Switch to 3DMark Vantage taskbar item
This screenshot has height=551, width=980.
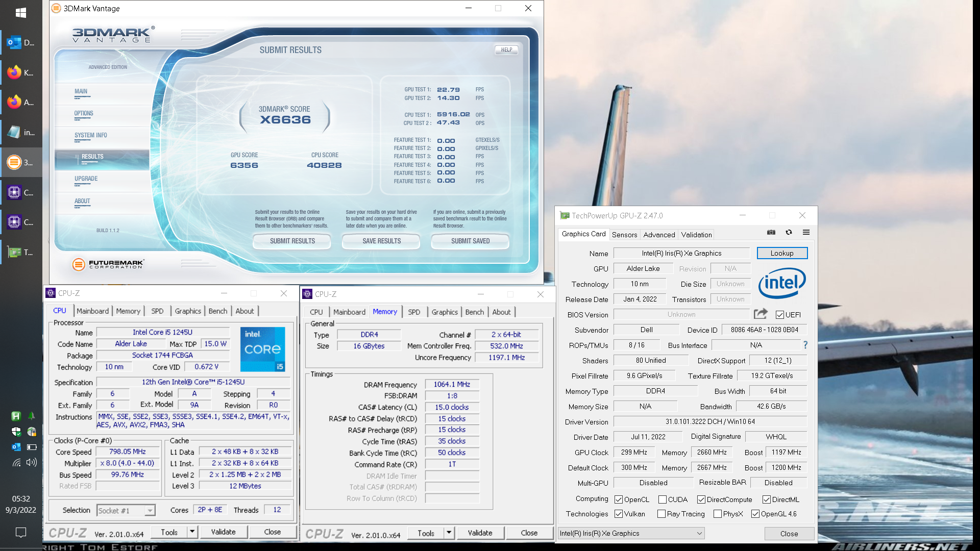21,162
